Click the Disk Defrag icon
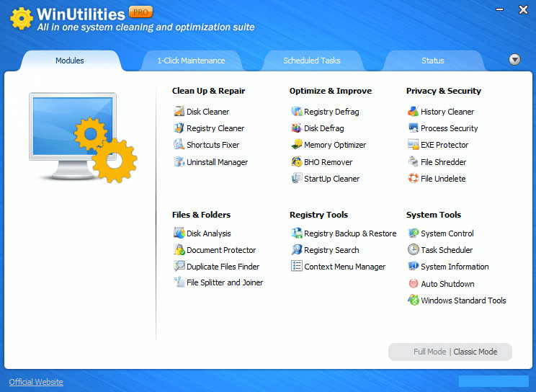 click(x=297, y=128)
